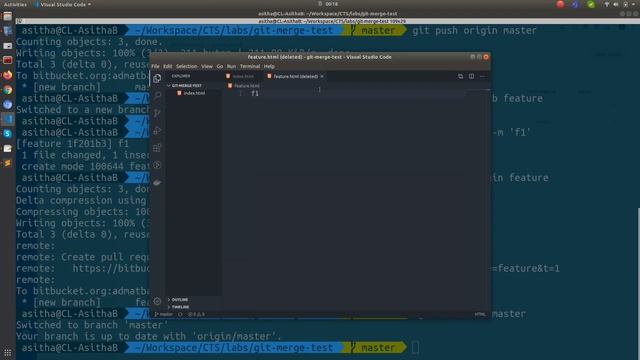Open the Extensions view
This screenshot has width=640, height=360.
[x=157, y=147]
